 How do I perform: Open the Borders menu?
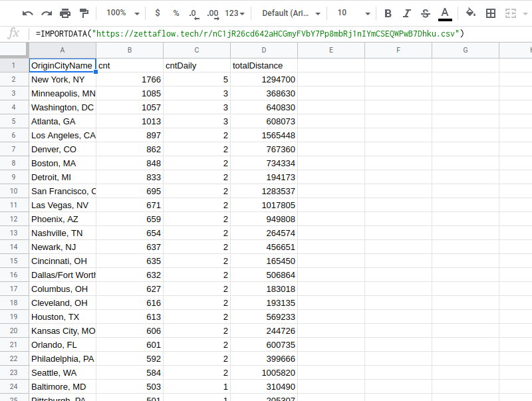tap(489, 13)
